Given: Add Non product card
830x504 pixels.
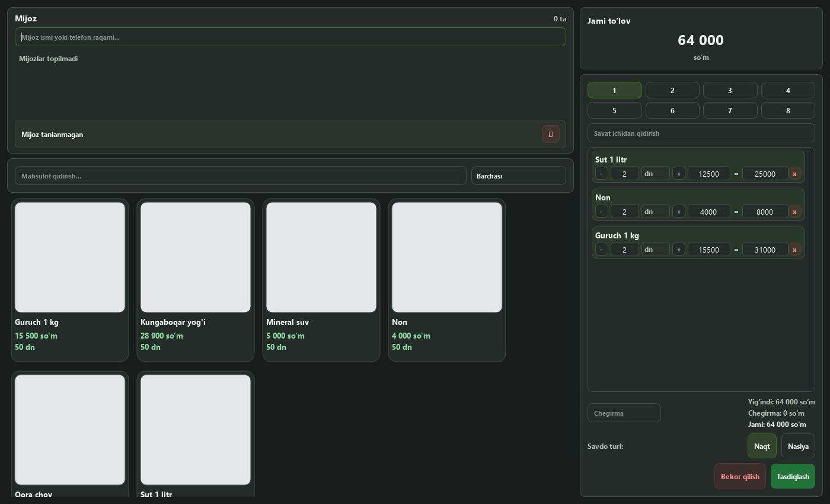Looking at the screenshot, I should coord(447,280).
